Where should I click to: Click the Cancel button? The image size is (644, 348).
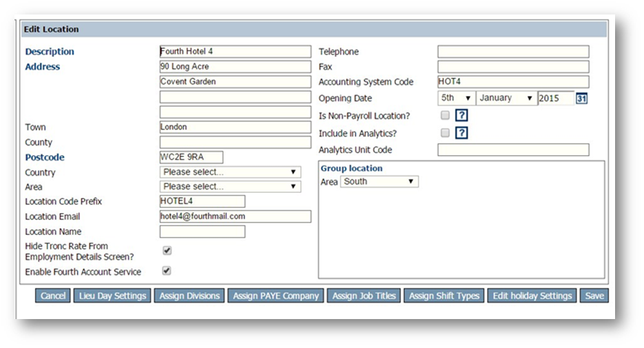53,296
